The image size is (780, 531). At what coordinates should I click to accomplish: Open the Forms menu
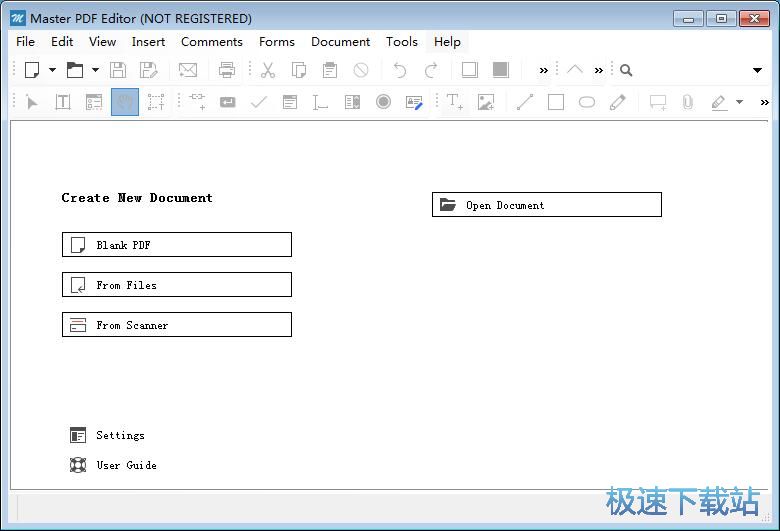tap(277, 42)
